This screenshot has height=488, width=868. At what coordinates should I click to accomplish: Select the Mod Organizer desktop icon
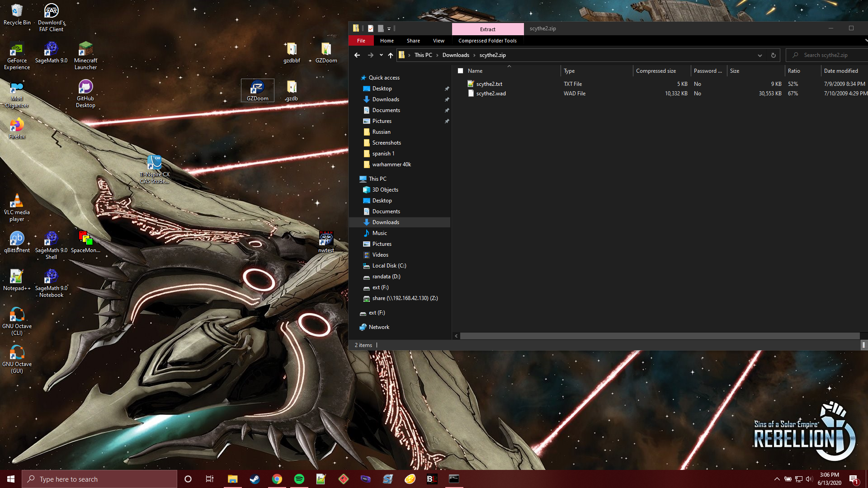(x=17, y=94)
